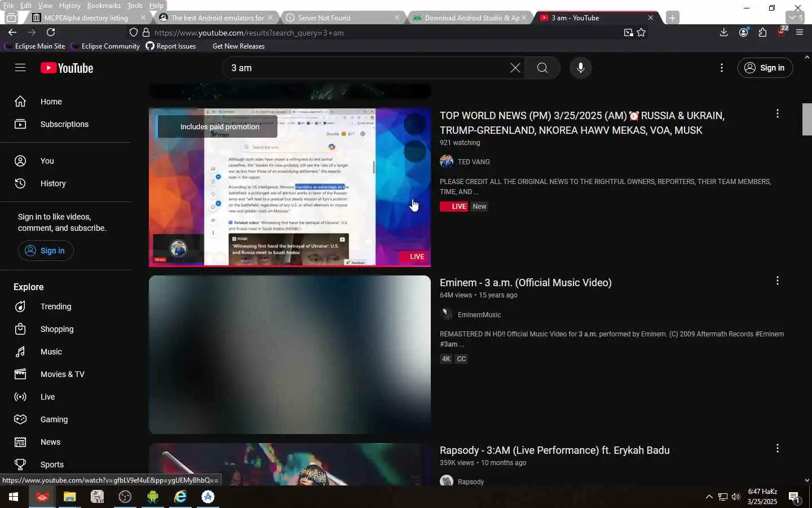The height and width of the screenshot is (508, 812).
Task: Open the browser account profile icon
Action: (743, 32)
